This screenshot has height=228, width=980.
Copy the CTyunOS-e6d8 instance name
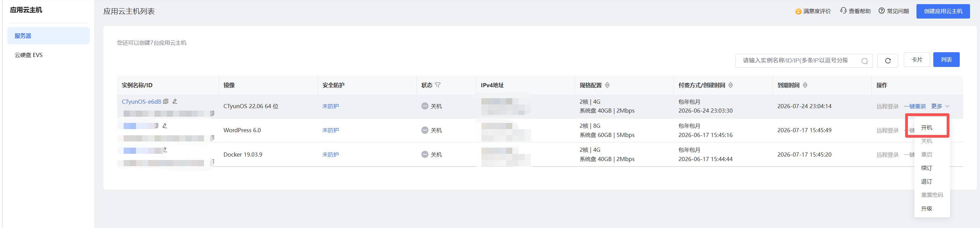coord(166,102)
